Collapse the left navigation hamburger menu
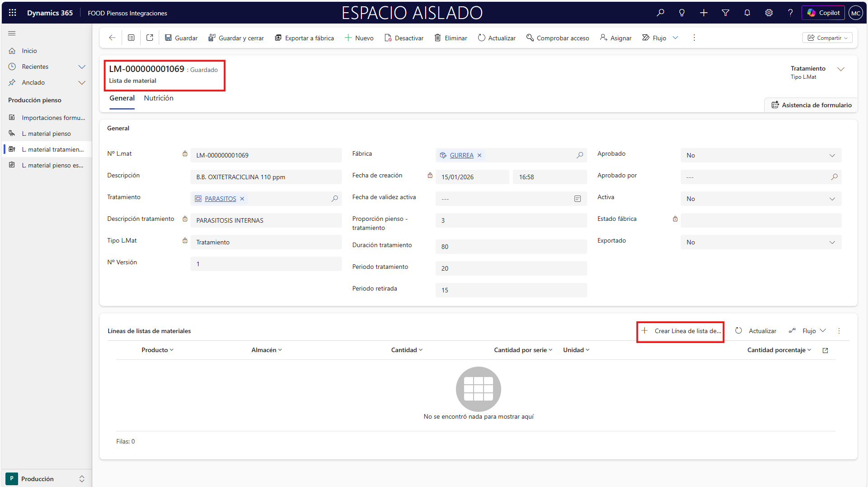868x487 pixels. (x=12, y=33)
